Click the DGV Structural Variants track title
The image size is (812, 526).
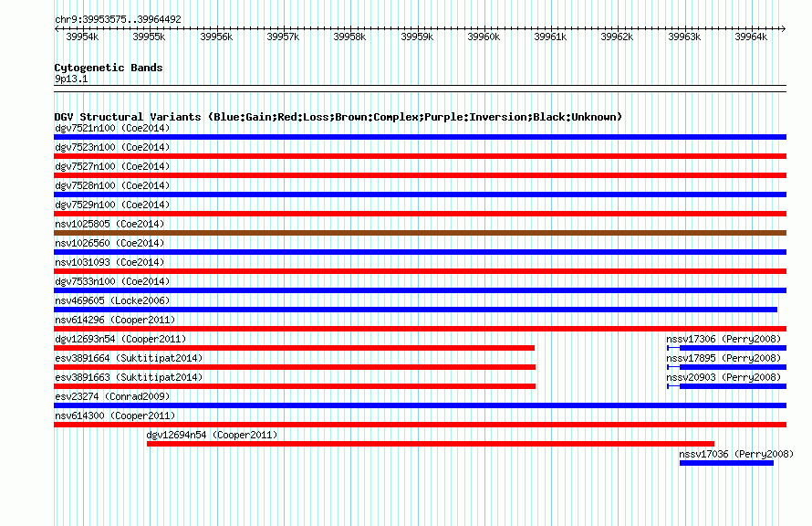coord(338,117)
